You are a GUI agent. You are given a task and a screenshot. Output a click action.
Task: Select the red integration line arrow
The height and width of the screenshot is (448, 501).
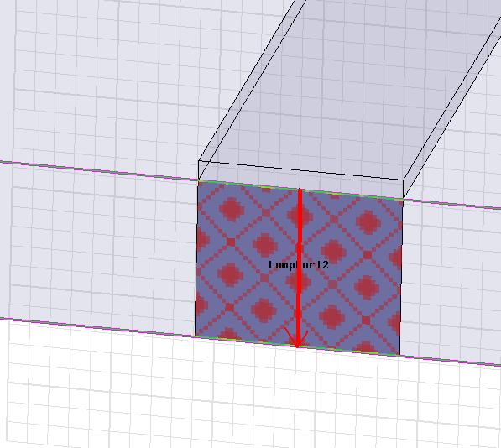[x=299, y=268]
